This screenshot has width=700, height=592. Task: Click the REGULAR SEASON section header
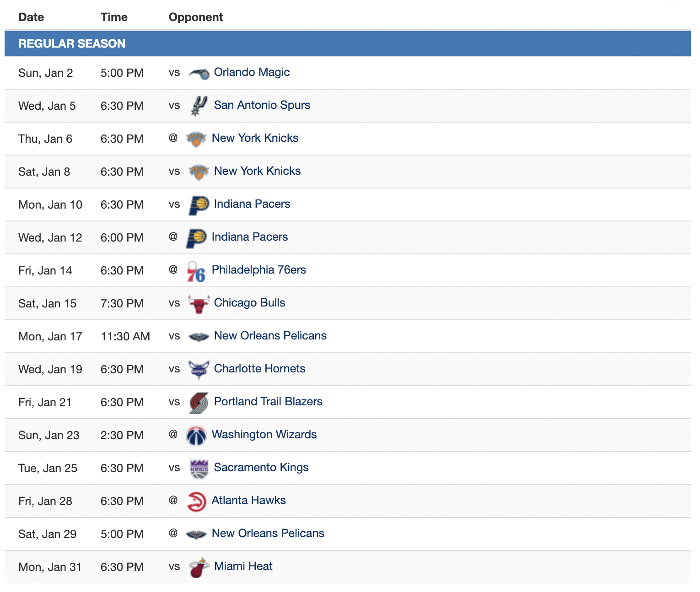tap(348, 43)
